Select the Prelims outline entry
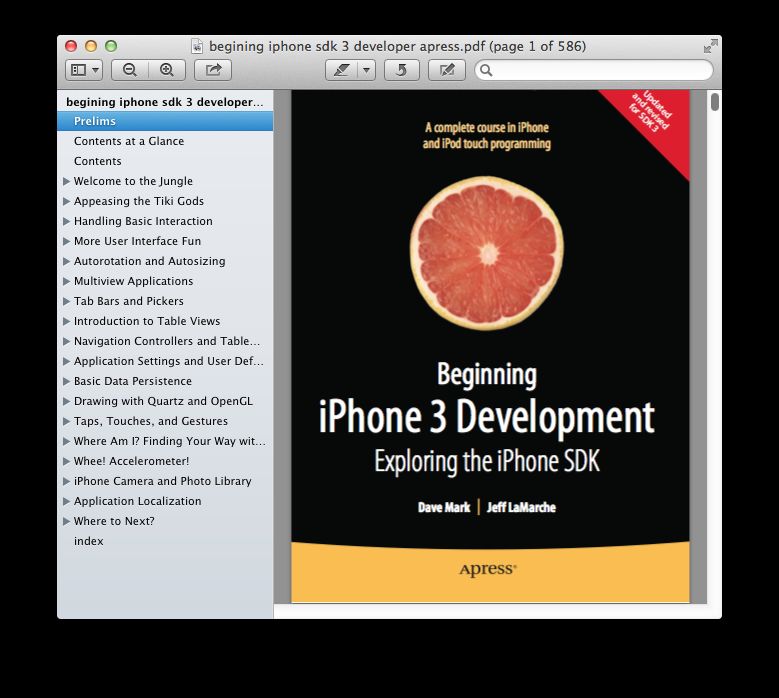The height and width of the screenshot is (698, 779). (x=165, y=121)
